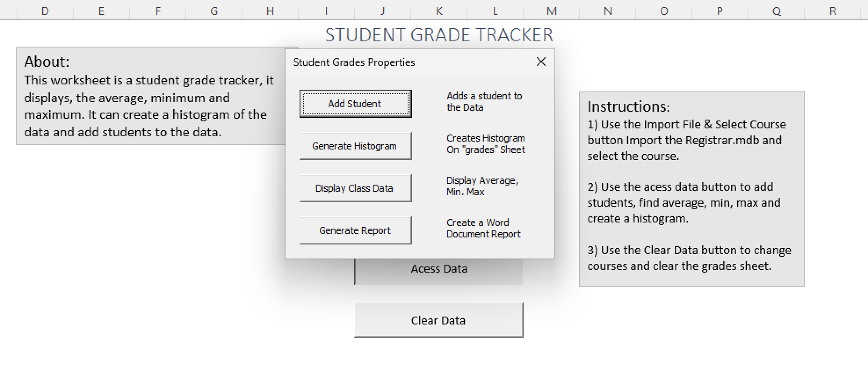Click the 'Instructions:' text box

[x=691, y=189]
